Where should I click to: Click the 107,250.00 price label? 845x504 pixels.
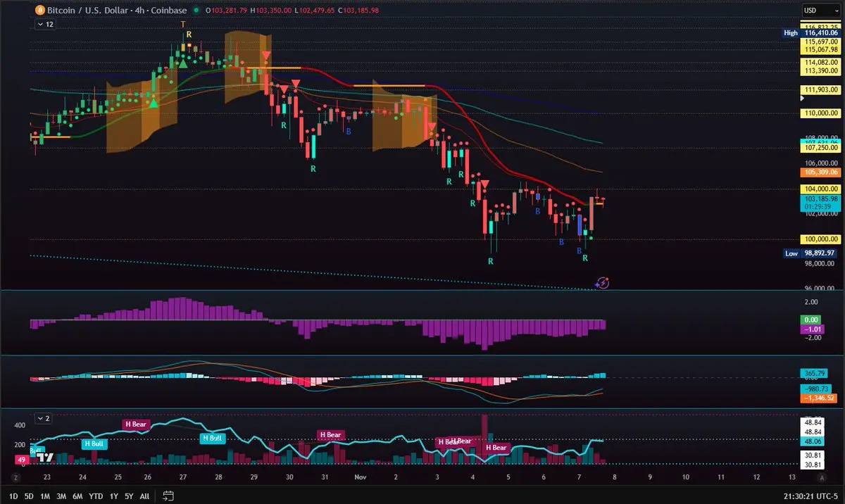click(822, 148)
